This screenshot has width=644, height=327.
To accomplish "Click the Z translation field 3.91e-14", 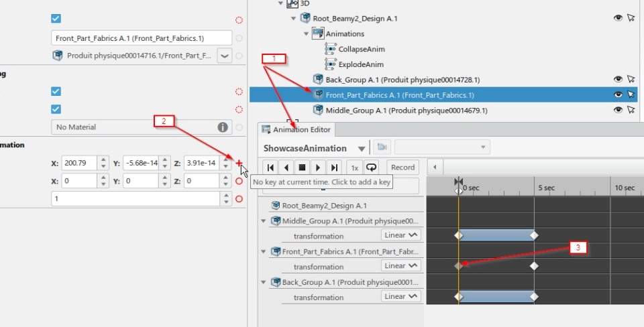I will (x=201, y=163).
